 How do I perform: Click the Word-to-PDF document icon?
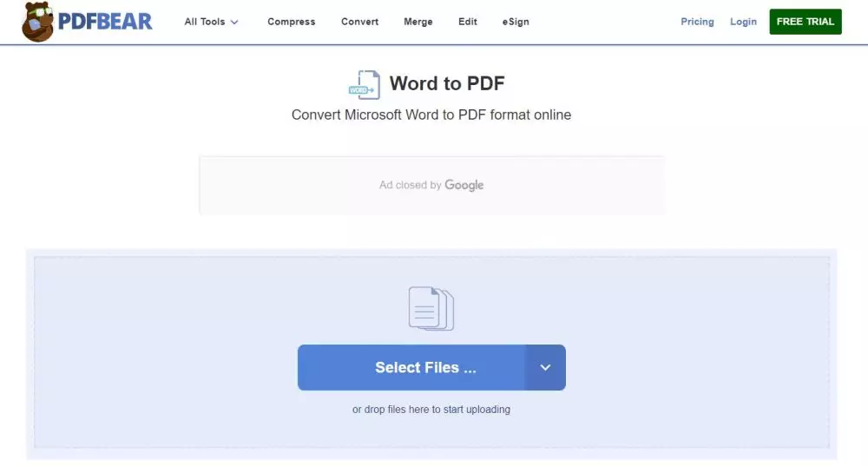pos(364,85)
